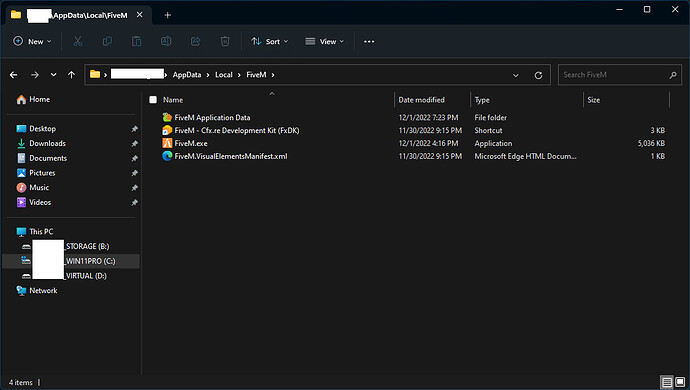Go up one folder level
Image resolution: width=690 pixels, height=390 pixels.
click(71, 75)
